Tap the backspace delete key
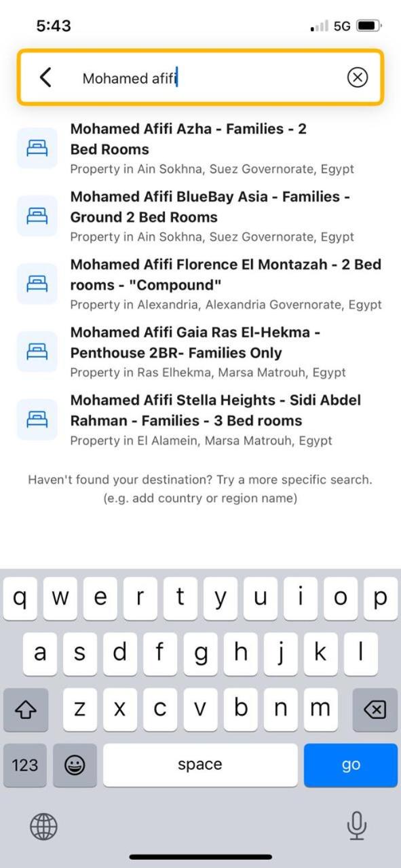401x868 pixels. [x=375, y=709]
